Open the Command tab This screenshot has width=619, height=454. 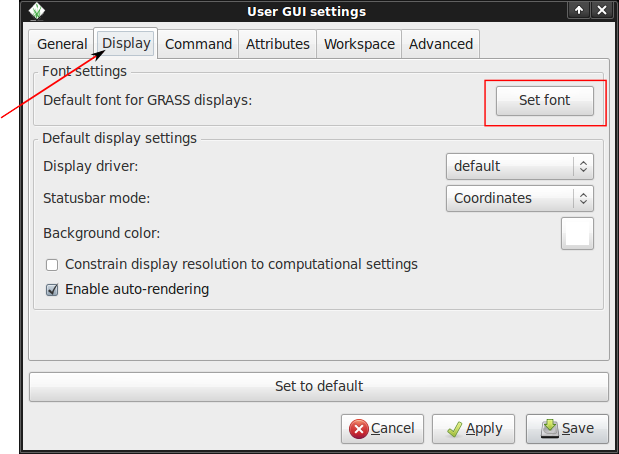click(198, 44)
